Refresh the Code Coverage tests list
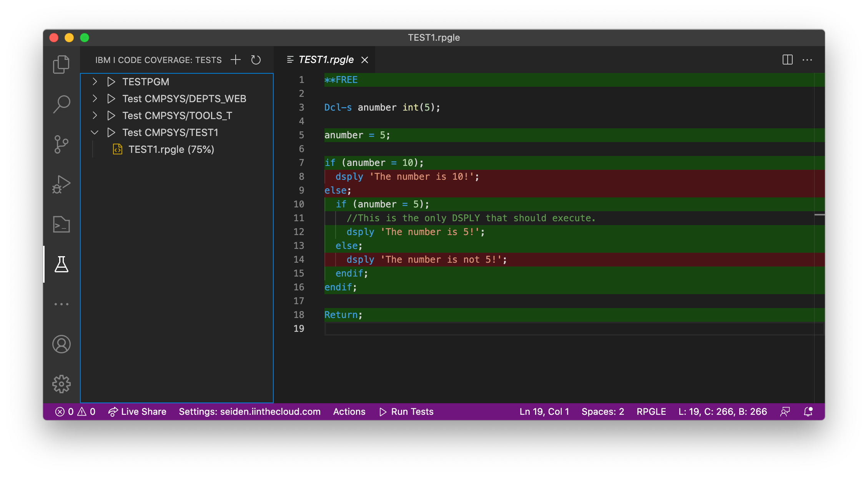The image size is (868, 477). tap(256, 60)
